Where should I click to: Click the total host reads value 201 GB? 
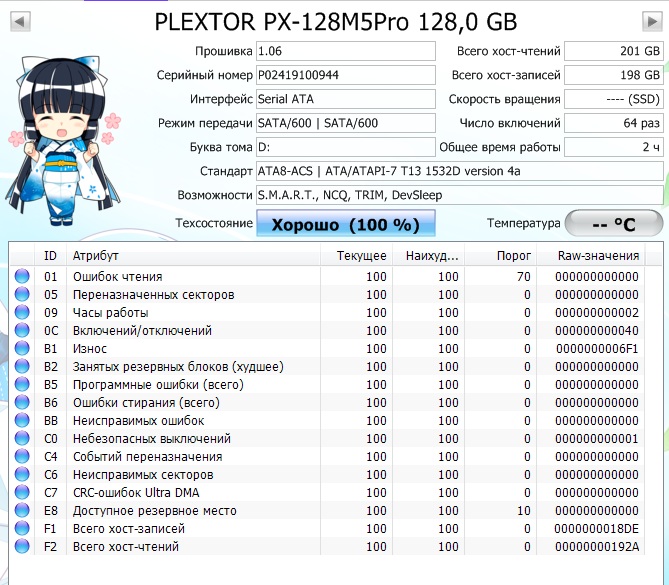click(x=614, y=51)
